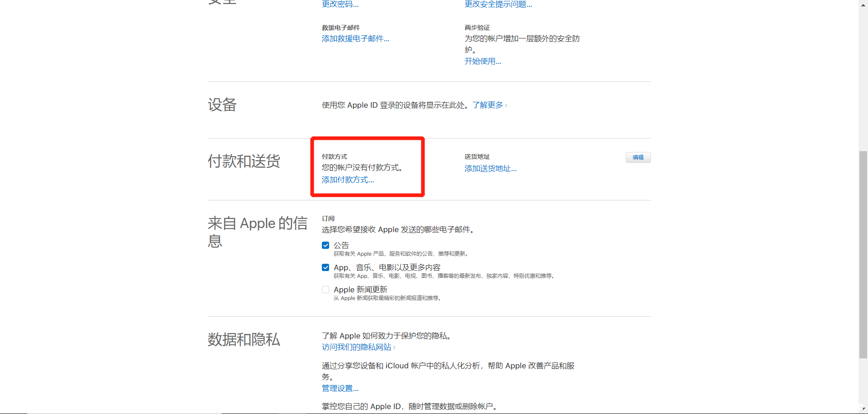Click the scrollbar down arrow

(x=863, y=409)
